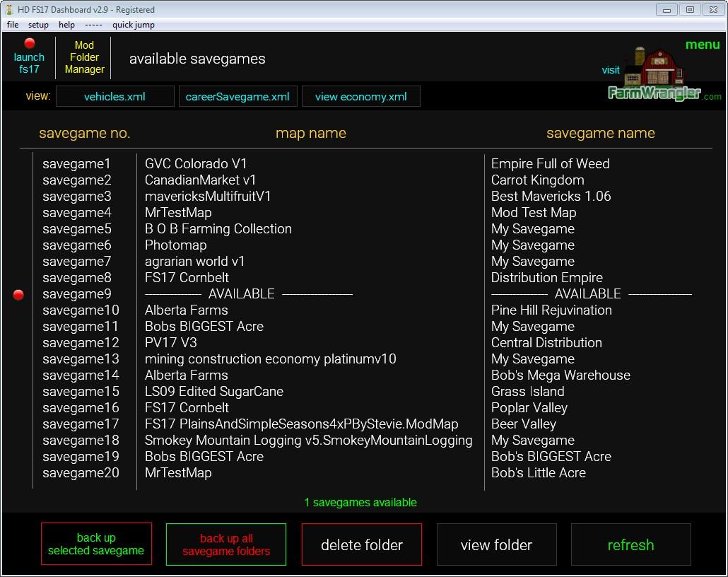Open the file menu
Viewport: 728px width, 577px height.
pyautogui.click(x=13, y=25)
